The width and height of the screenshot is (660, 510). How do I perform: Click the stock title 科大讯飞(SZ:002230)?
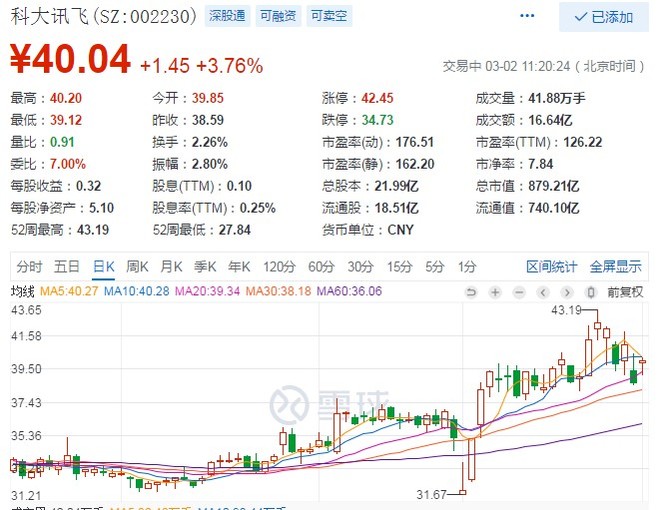tap(104, 17)
